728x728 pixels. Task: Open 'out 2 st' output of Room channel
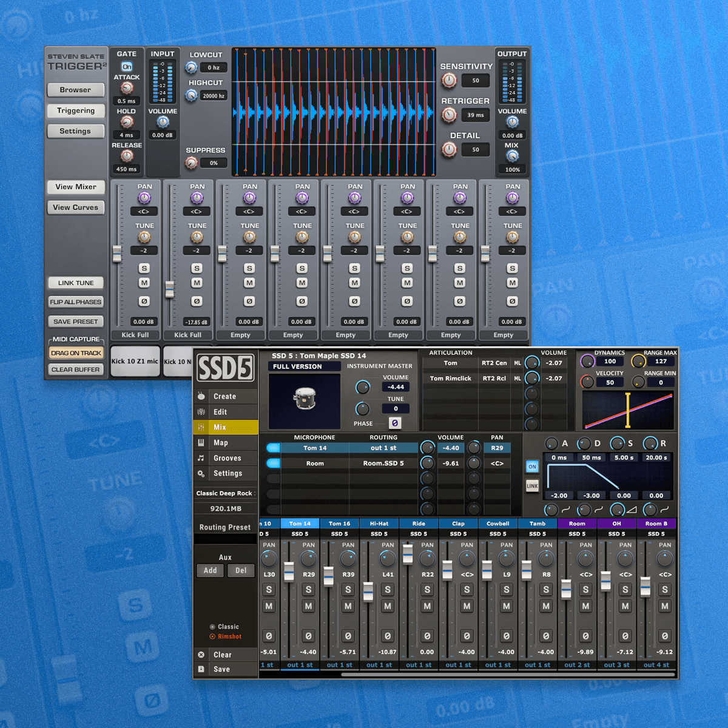577,665
